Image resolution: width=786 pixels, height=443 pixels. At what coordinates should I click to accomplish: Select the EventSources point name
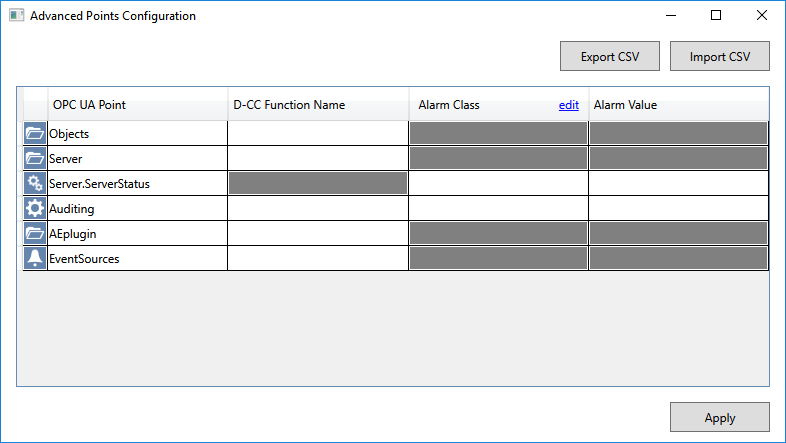click(83, 258)
